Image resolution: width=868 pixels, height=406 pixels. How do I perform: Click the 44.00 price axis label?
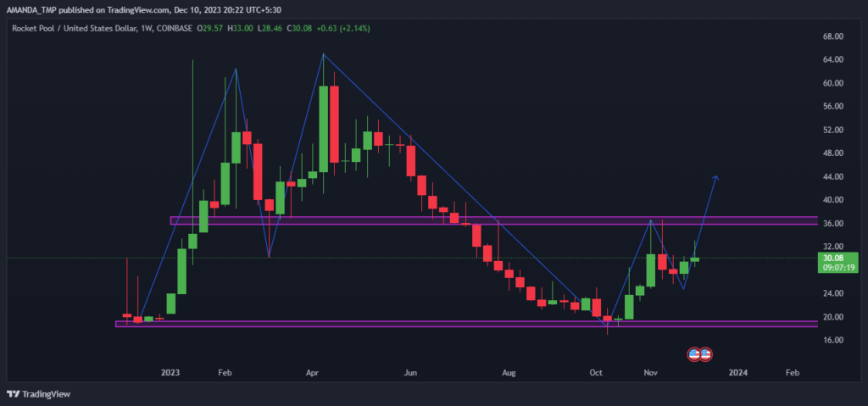pos(833,176)
